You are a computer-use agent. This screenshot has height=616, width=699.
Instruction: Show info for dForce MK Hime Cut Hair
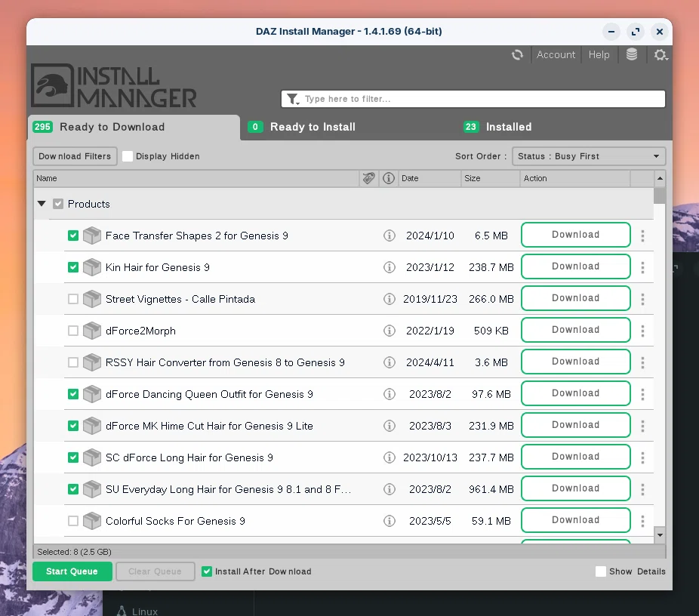tap(390, 426)
